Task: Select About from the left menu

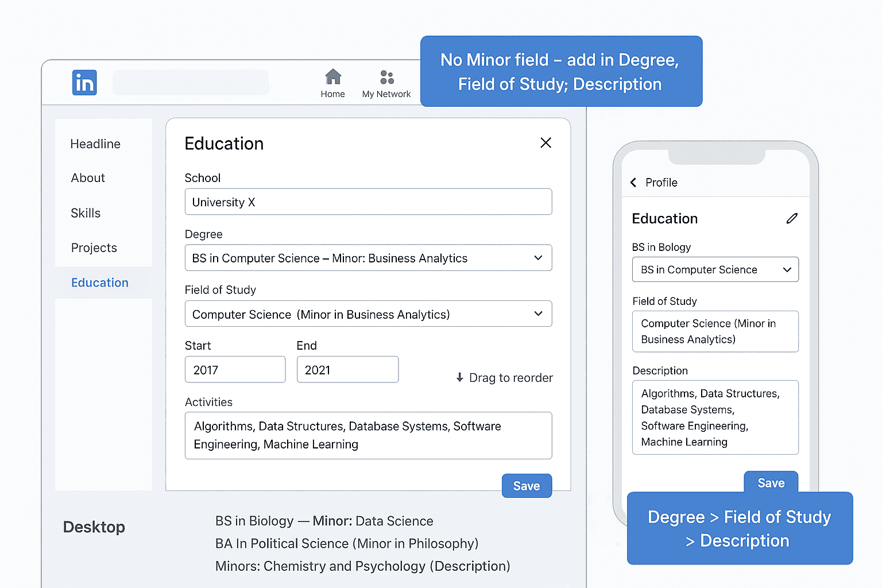Action: (87, 177)
